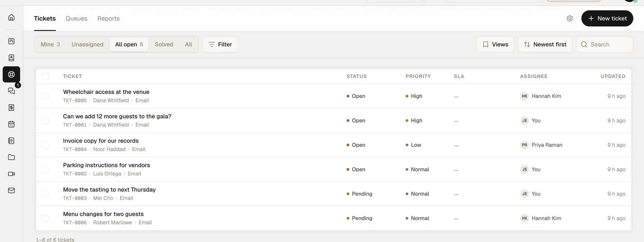
Task: Open the Tickets tab
Action: click(45, 18)
